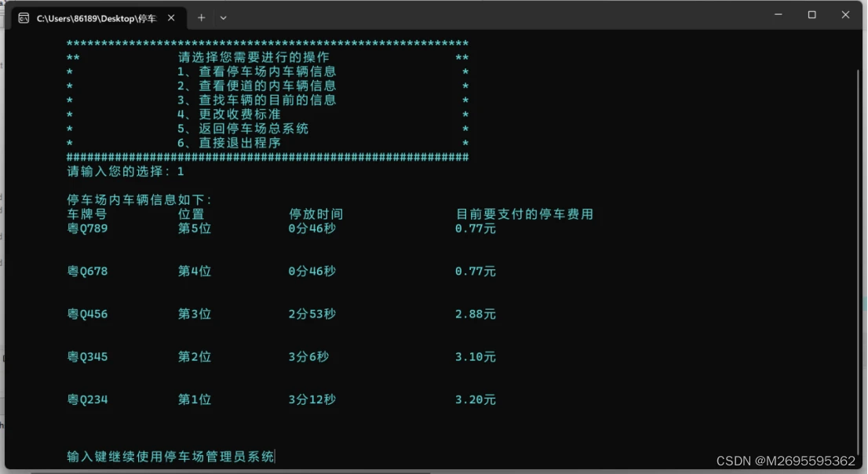Click license plate '粤Q345'
Viewport: 868px width, 474px height.
[x=87, y=356]
